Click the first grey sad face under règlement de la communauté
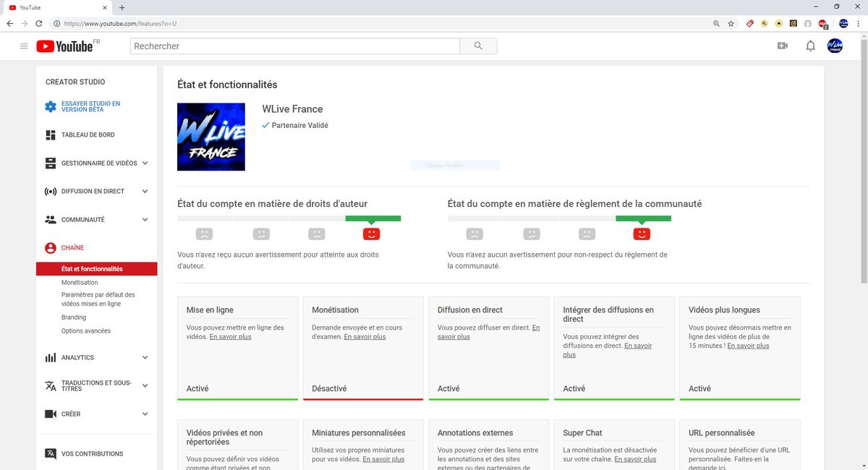Image resolution: width=868 pixels, height=470 pixels. 475,234
